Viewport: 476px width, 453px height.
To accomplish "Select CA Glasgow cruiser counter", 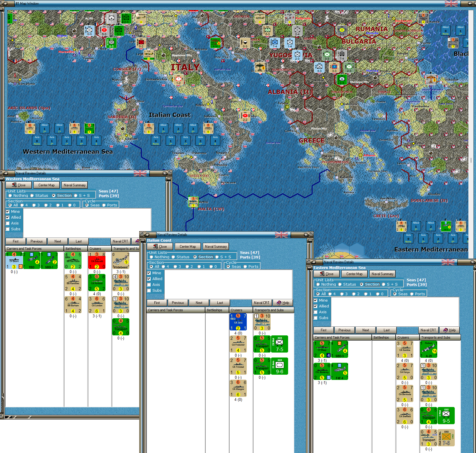I will (238, 388).
